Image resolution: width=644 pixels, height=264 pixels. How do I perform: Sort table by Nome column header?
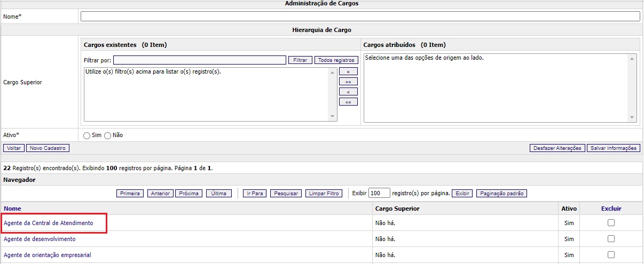12,209
